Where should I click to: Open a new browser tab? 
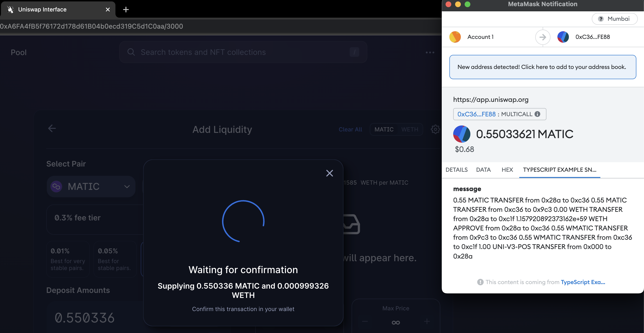tap(126, 10)
